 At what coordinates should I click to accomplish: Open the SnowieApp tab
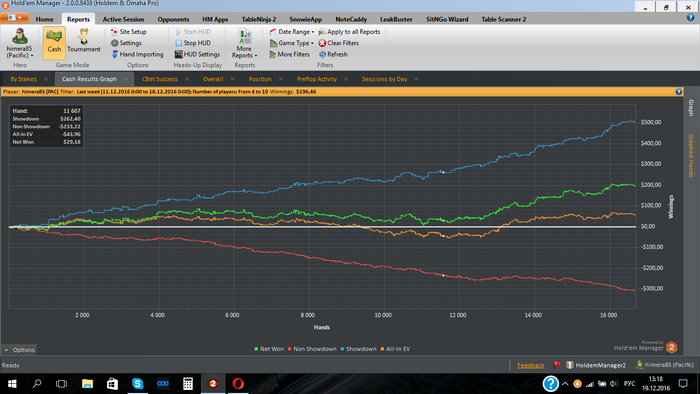305,19
